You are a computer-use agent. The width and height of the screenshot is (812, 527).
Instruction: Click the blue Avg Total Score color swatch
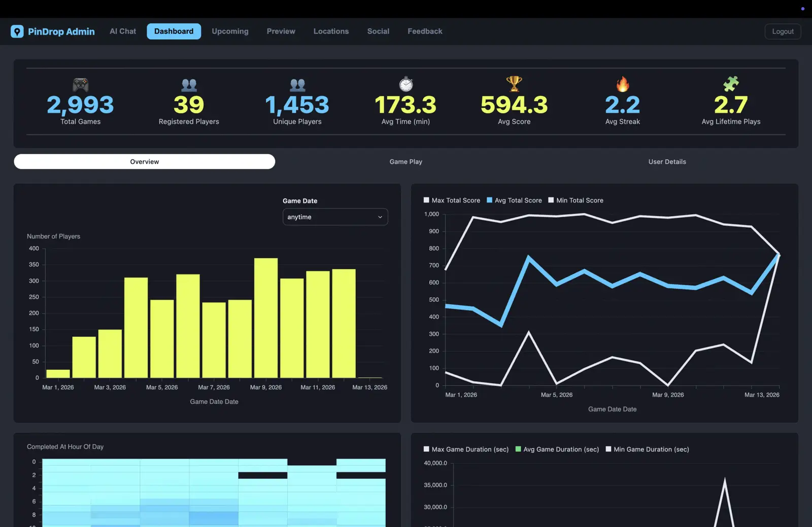[x=490, y=200]
